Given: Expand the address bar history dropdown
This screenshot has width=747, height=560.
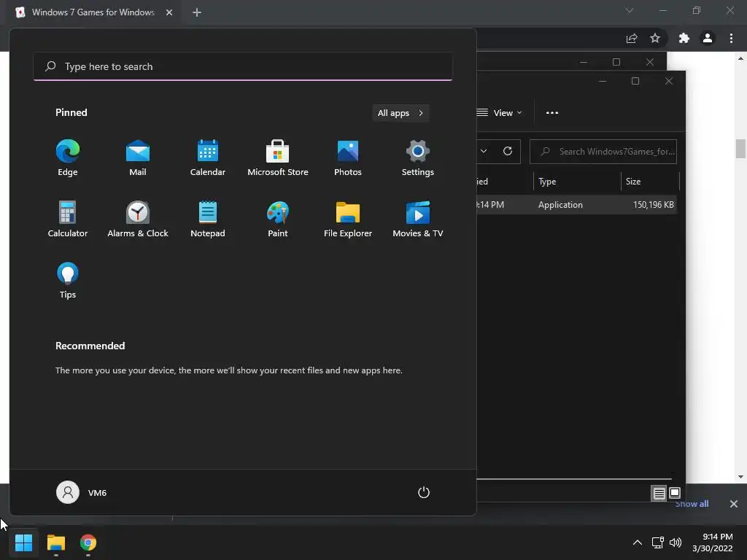Looking at the screenshot, I should click(484, 151).
